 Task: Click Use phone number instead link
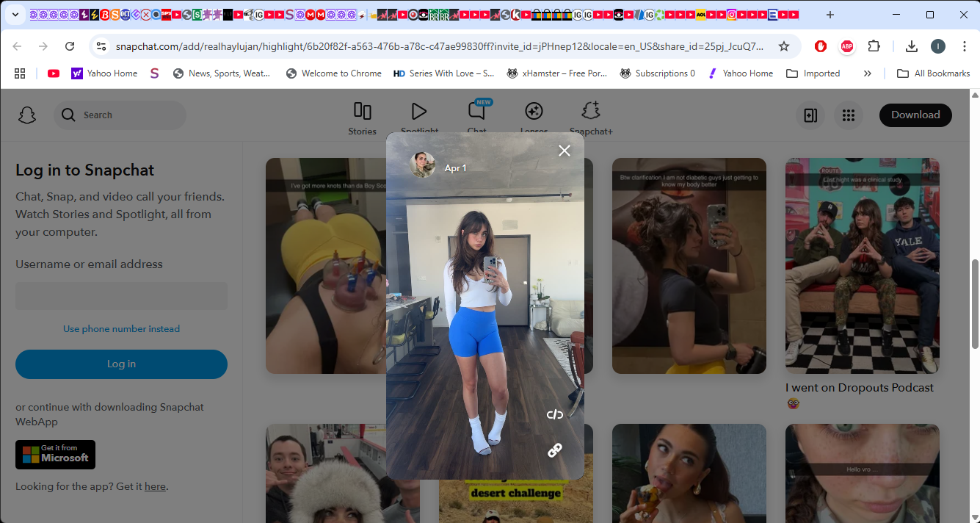pos(121,329)
